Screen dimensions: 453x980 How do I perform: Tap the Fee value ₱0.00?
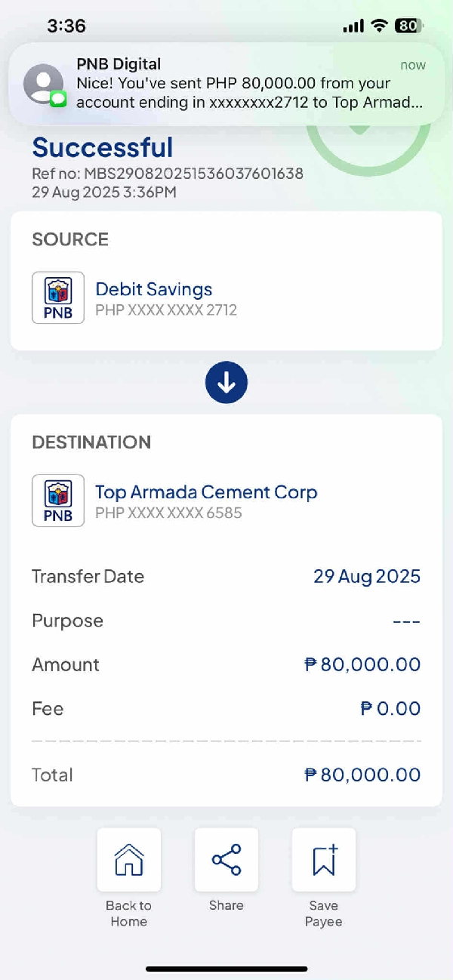click(x=390, y=709)
